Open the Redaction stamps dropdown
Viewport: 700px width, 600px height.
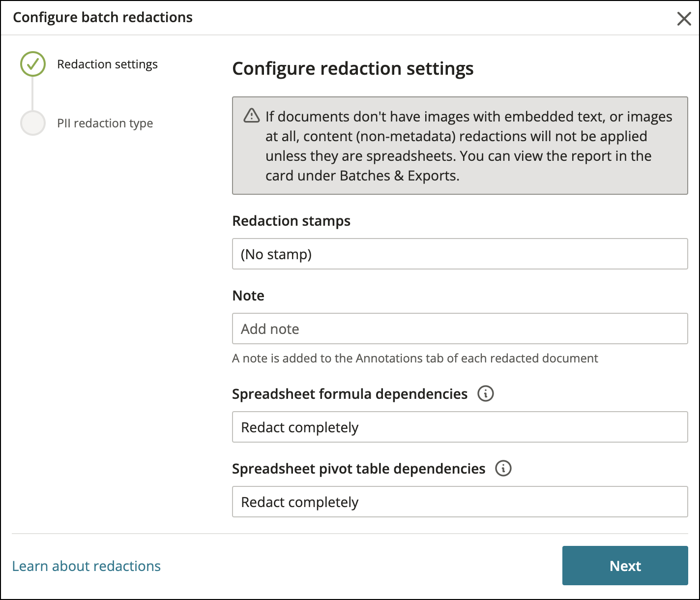pyautogui.click(x=460, y=254)
